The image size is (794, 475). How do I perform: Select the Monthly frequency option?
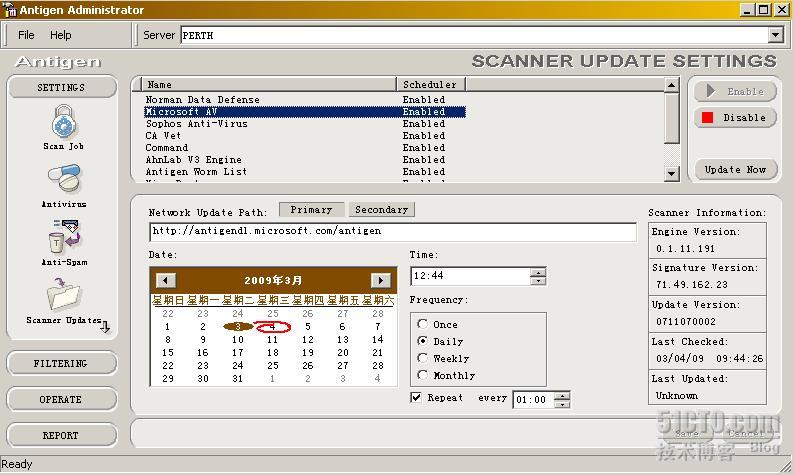coord(422,375)
